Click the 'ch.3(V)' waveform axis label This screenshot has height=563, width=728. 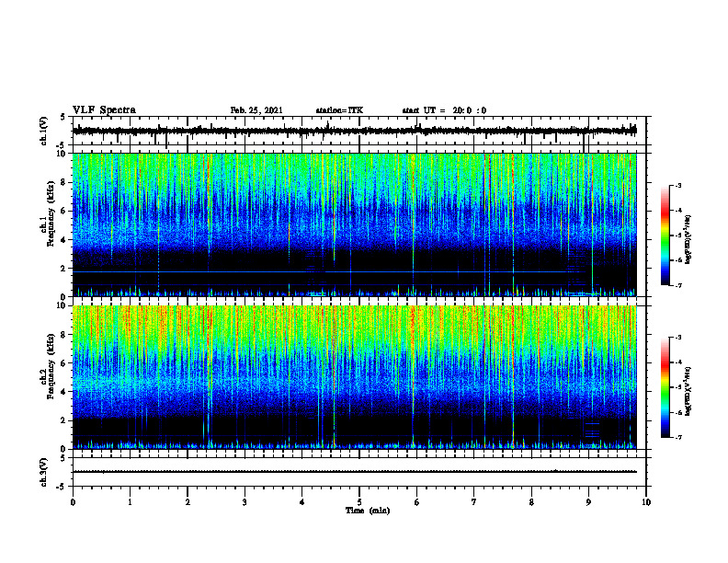[44, 473]
